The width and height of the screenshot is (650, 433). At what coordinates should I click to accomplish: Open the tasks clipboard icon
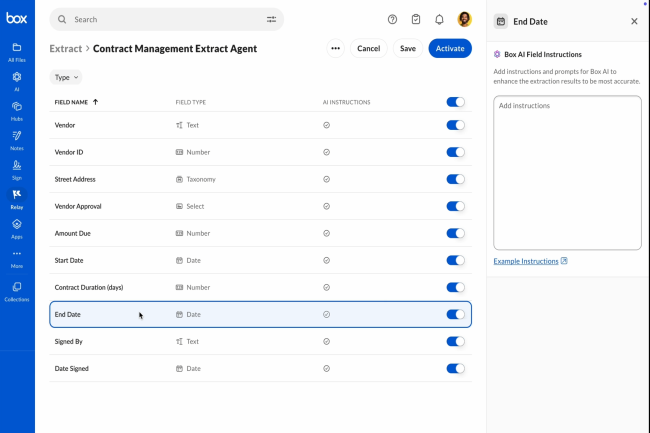[x=416, y=19]
